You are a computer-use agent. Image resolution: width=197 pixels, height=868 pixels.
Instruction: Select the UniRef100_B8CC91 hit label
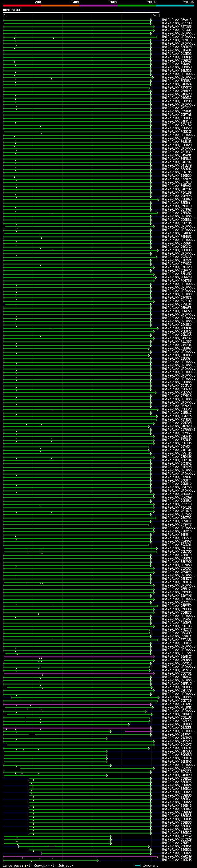click(177, 748)
